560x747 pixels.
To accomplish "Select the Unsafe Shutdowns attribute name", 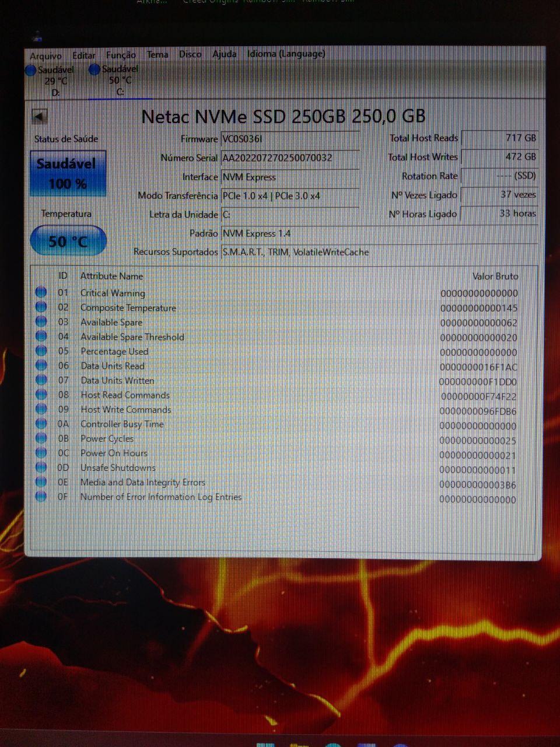I will tap(118, 468).
